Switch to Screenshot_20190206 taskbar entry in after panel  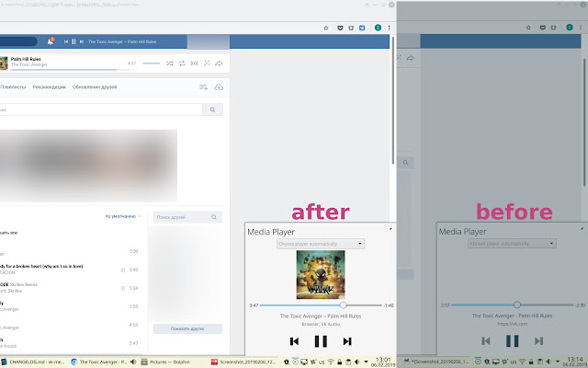click(243, 362)
